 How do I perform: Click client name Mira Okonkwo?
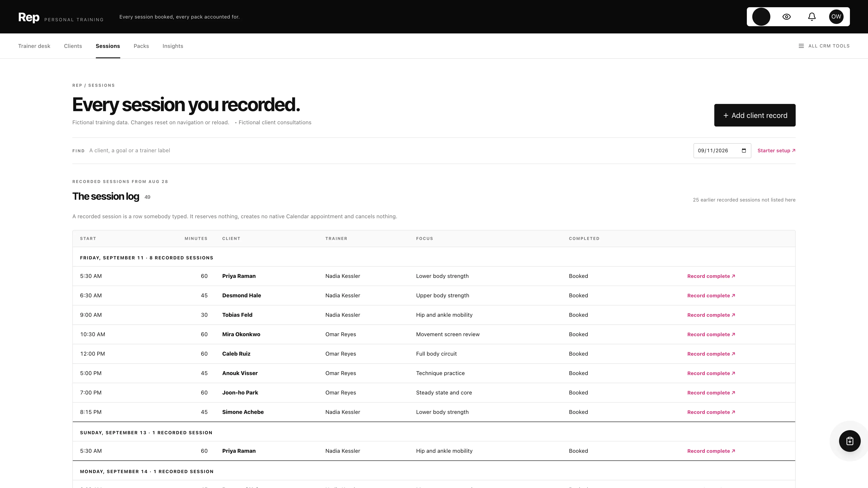coord(241,334)
